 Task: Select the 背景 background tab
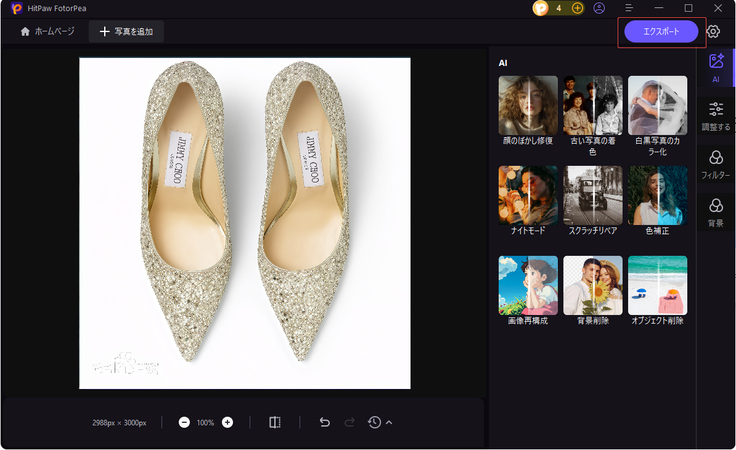[x=715, y=213]
